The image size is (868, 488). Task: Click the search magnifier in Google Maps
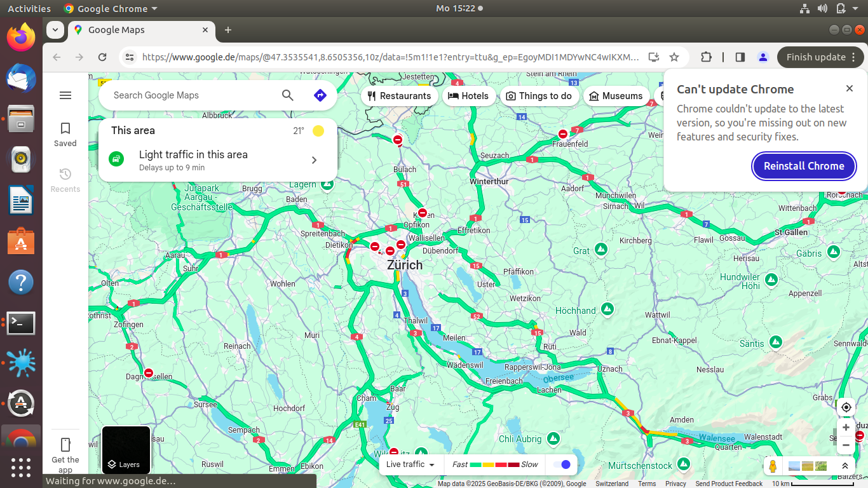[x=288, y=95]
